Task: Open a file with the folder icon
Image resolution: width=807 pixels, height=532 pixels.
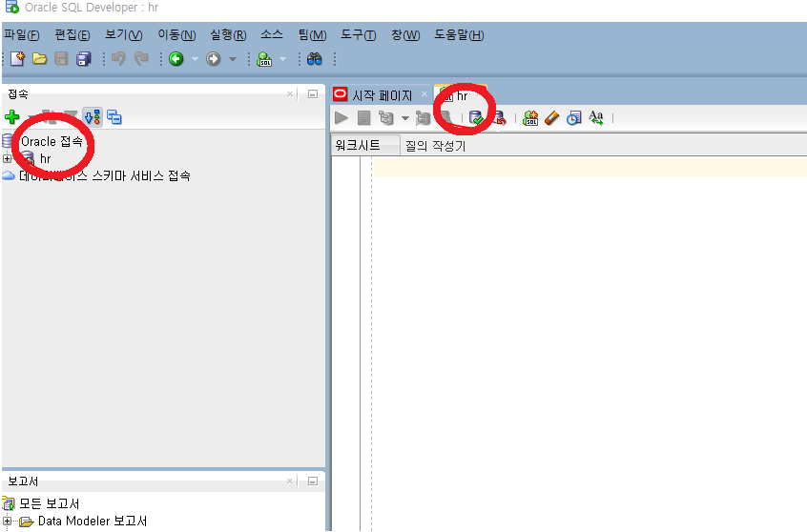Action: coord(40,59)
